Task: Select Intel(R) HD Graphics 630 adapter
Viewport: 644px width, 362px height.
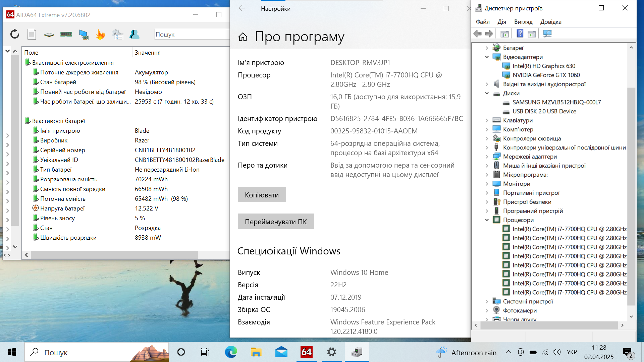Action: tap(544, 66)
